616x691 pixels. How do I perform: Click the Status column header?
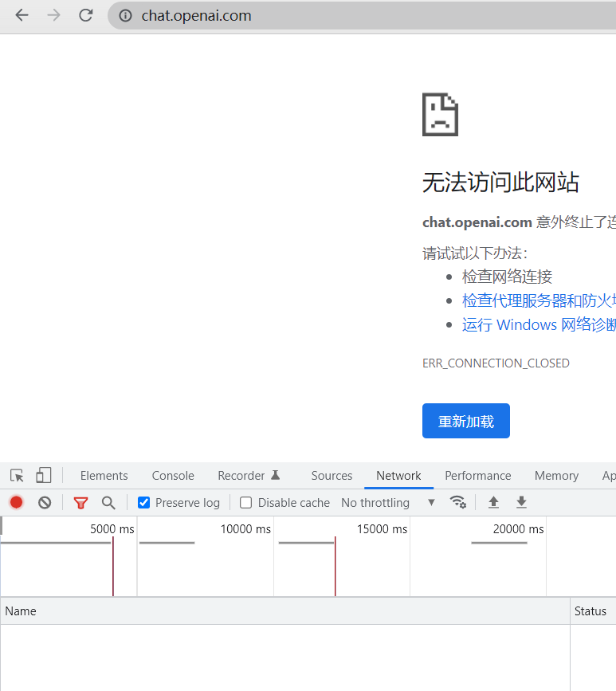click(593, 611)
